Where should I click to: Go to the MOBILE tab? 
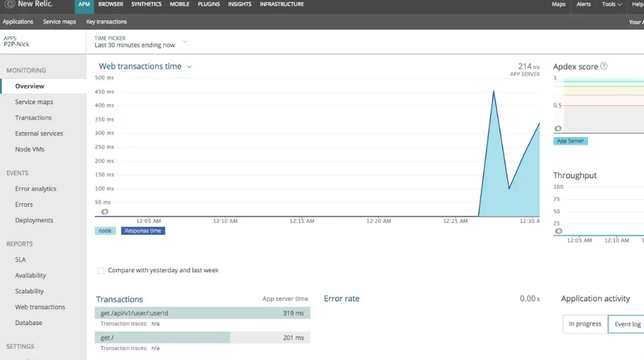tap(179, 4)
